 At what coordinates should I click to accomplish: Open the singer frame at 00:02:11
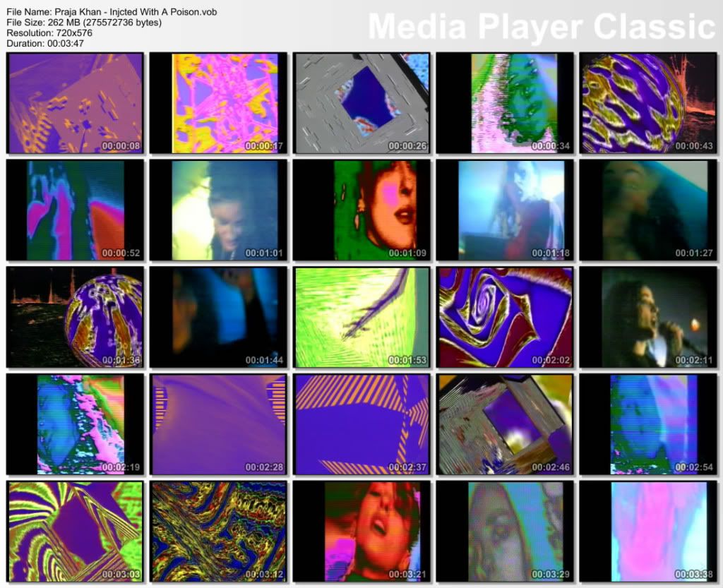tap(648, 317)
